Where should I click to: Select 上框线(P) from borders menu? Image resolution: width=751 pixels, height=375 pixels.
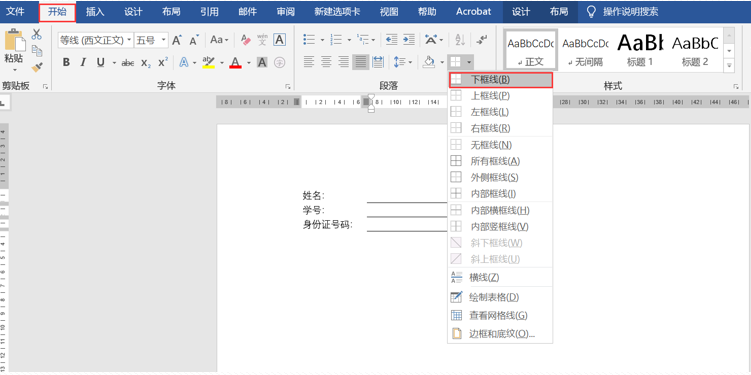(x=500, y=96)
